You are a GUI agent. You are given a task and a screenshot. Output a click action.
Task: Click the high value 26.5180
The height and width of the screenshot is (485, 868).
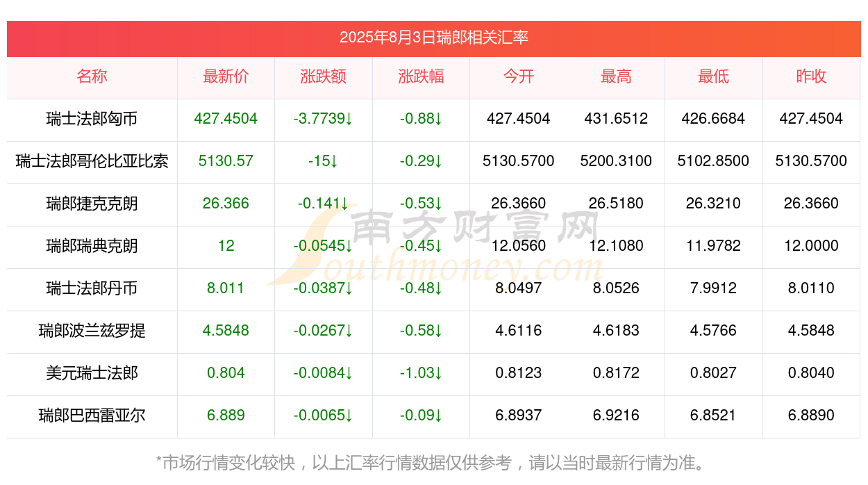(x=616, y=204)
